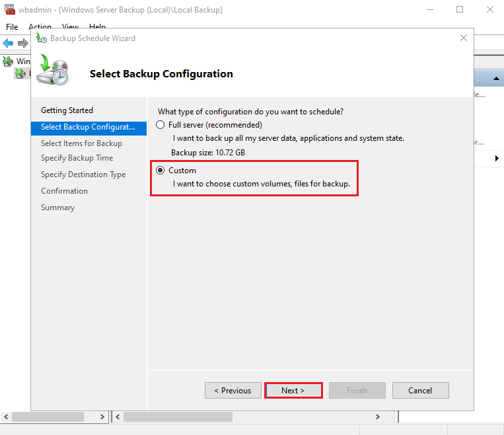
Task: Maximize the wbadmin window
Action: [460, 10]
